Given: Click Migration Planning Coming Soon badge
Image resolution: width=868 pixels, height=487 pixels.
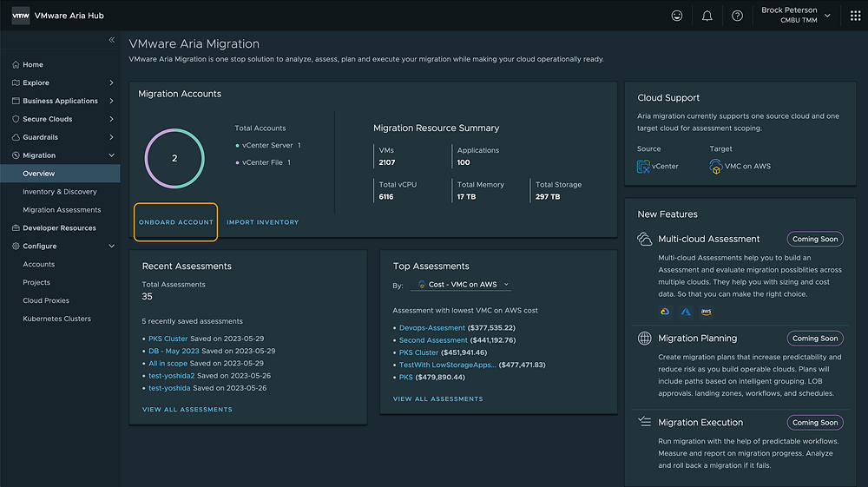Looking at the screenshot, I should coord(815,339).
